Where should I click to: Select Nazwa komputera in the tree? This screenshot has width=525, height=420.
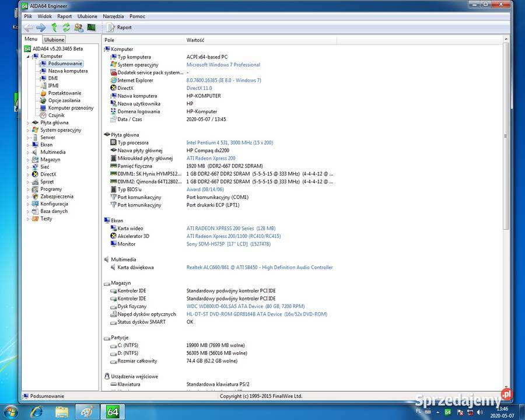pos(68,71)
